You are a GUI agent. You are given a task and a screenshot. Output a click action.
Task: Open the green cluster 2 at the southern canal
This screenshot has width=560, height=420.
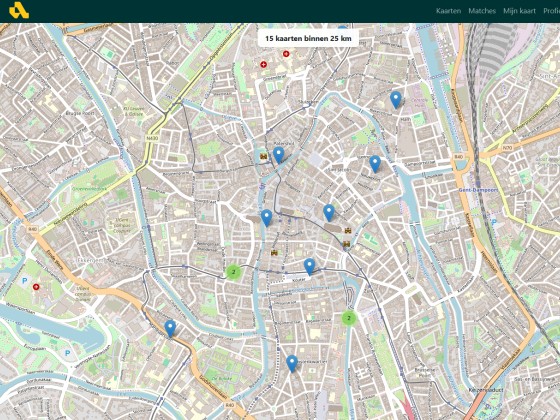pos(349,318)
